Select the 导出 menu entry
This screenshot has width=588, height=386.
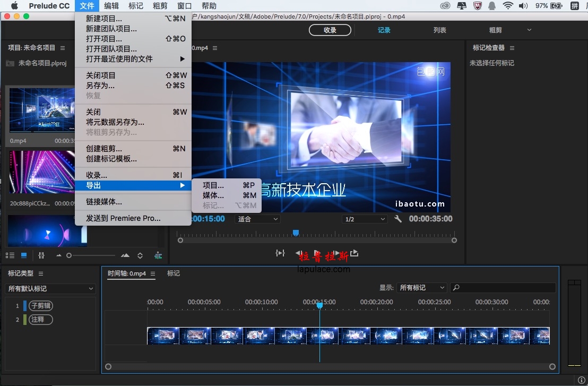tap(133, 185)
